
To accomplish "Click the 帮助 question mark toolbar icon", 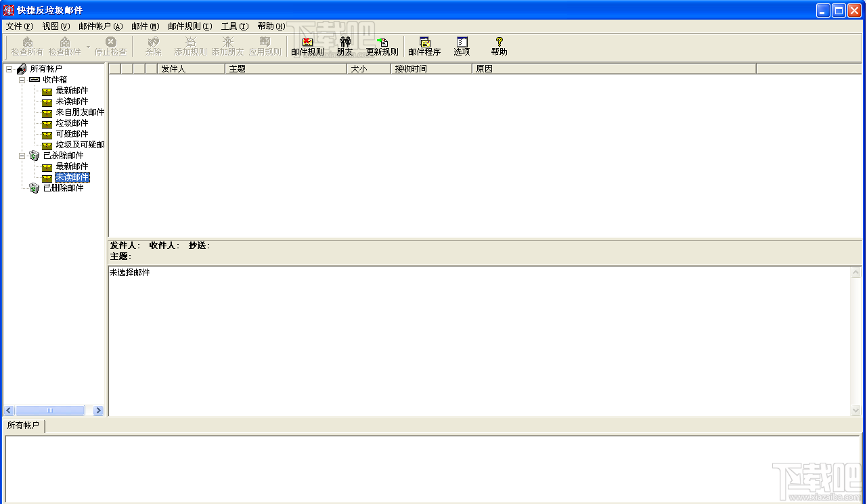I will (x=499, y=47).
